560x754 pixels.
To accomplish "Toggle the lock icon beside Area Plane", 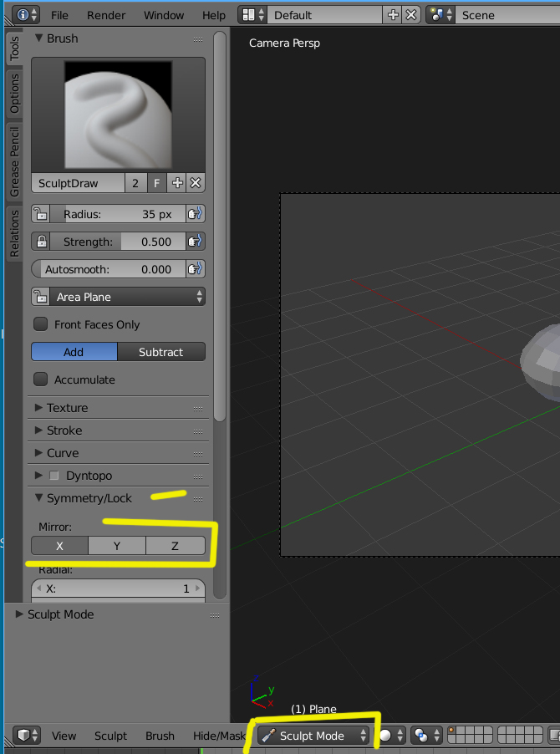I will 41,297.
